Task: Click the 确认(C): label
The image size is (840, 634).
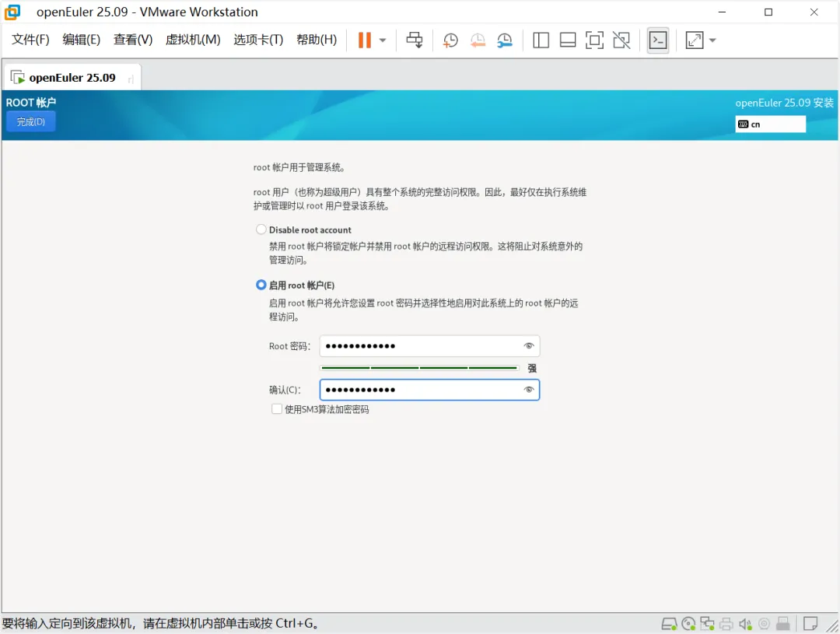Action: click(285, 391)
